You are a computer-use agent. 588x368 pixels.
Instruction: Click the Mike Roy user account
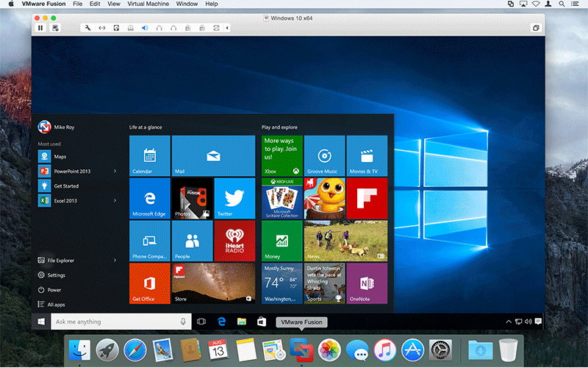[57, 127]
